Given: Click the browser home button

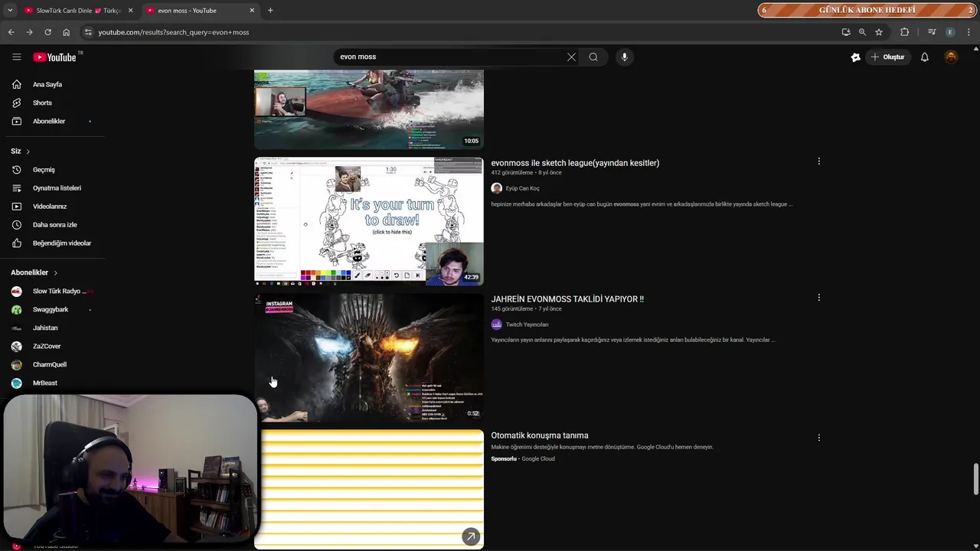Looking at the screenshot, I should [x=67, y=32].
